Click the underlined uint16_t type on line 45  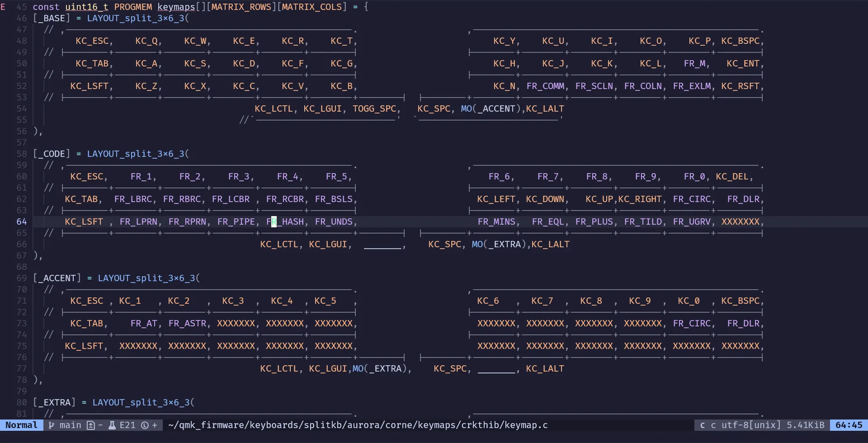86,7
